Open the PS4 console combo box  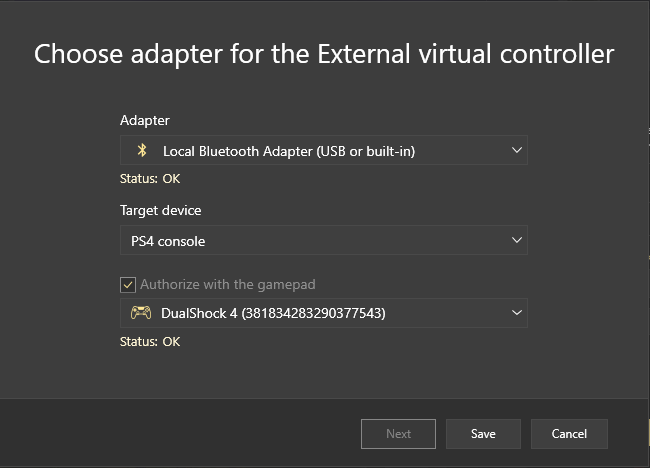coord(323,241)
